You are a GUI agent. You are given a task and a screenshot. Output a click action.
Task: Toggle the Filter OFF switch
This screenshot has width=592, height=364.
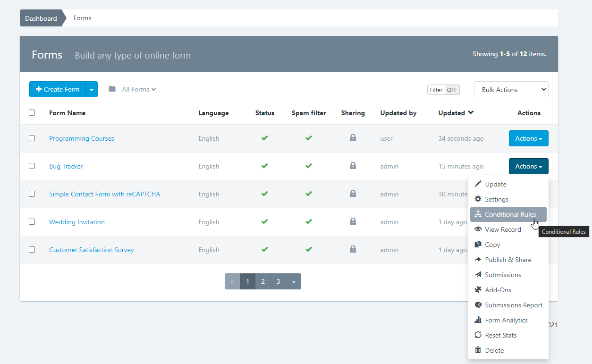(x=443, y=90)
